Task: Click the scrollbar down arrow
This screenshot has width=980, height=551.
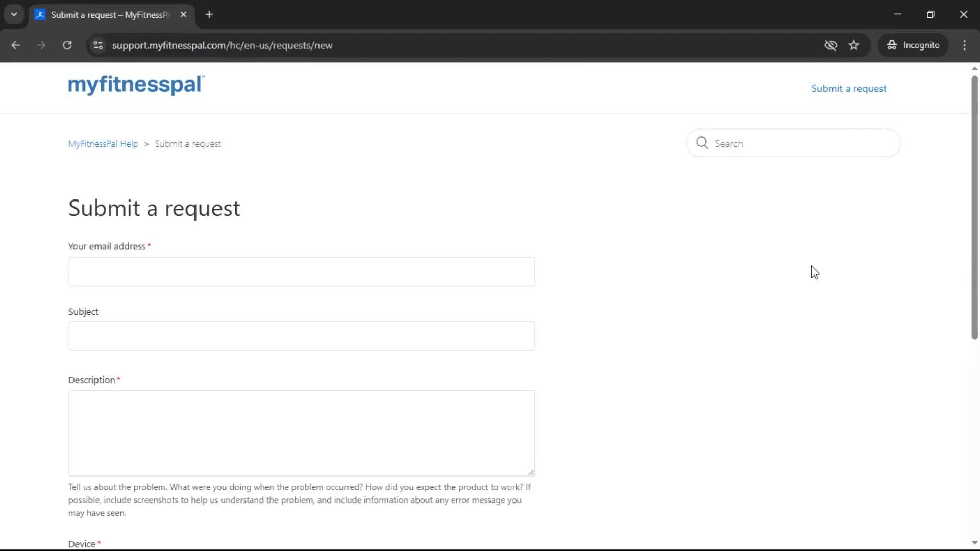Action: click(974, 543)
